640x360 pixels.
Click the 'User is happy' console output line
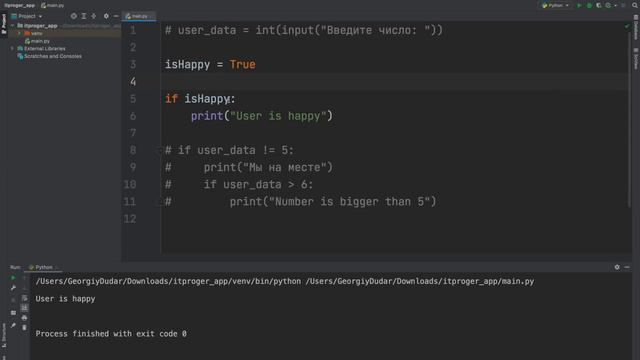pyautogui.click(x=65, y=299)
